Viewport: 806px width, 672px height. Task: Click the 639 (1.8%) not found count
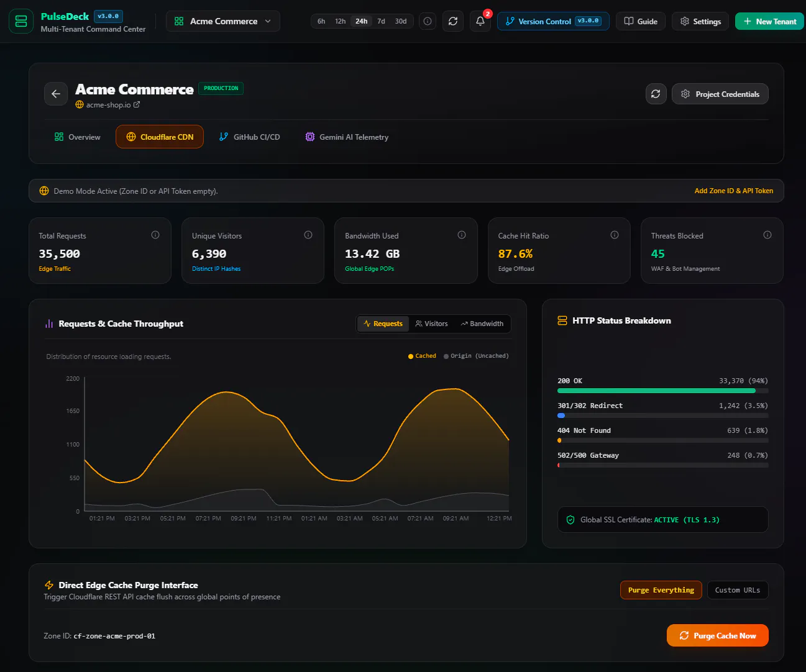[x=748, y=430]
